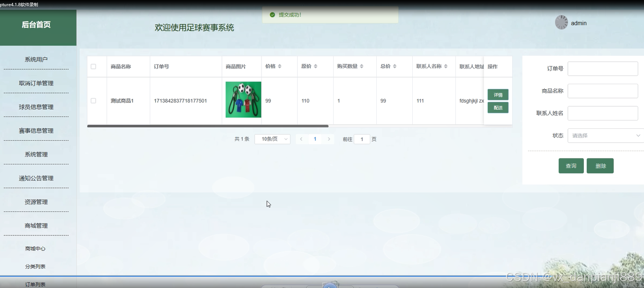Viewport: 644px width, 288px height.
Task: Expand 系统用户 menu
Action: (x=36, y=59)
